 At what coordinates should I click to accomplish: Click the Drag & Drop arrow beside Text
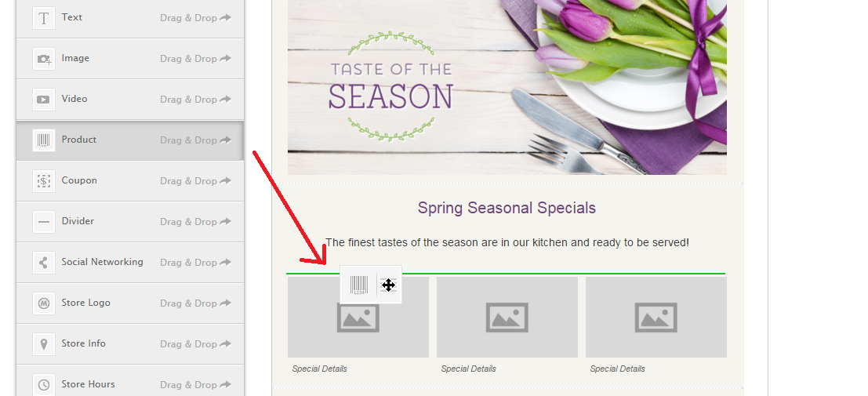[x=225, y=18]
